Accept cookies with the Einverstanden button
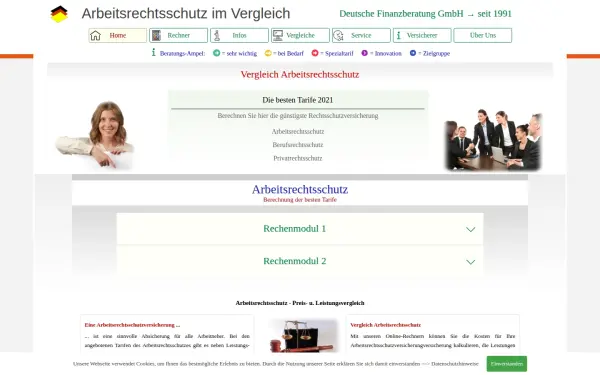Screen dimensions: 600x375 tap(507, 364)
